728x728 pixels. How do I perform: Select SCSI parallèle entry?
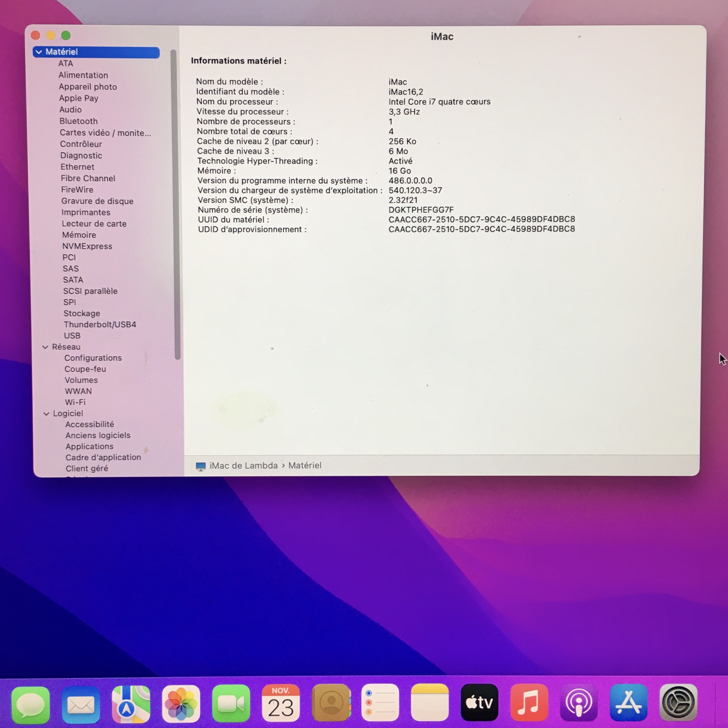coord(91,291)
